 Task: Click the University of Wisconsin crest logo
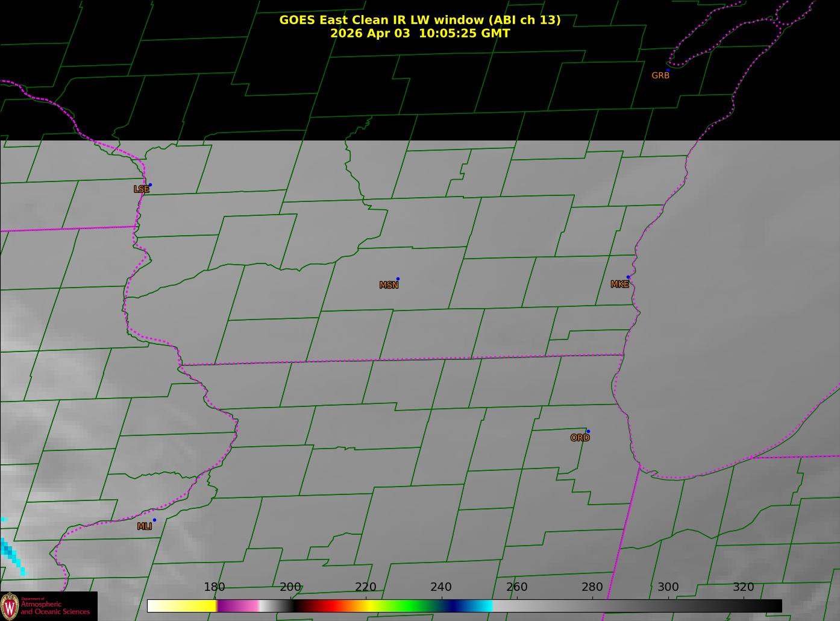click(x=10, y=605)
